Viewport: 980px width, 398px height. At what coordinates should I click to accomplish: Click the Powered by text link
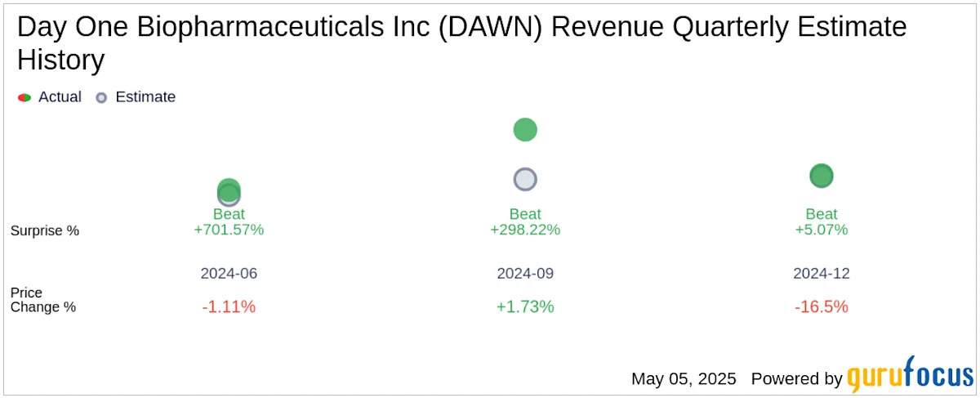click(x=796, y=379)
